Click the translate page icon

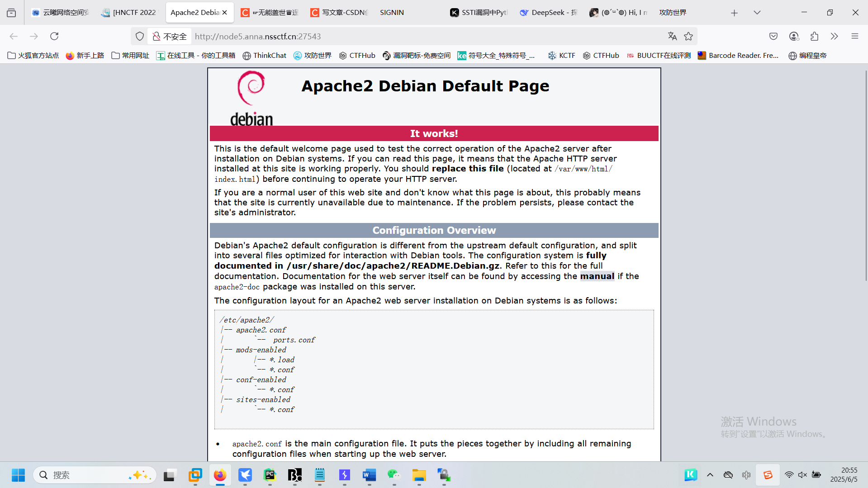pos(672,36)
